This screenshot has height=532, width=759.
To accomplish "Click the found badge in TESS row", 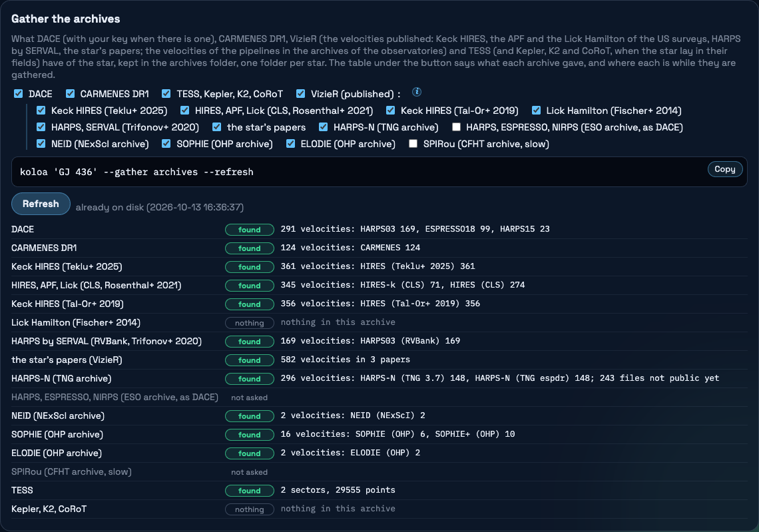I will (x=249, y=490).
